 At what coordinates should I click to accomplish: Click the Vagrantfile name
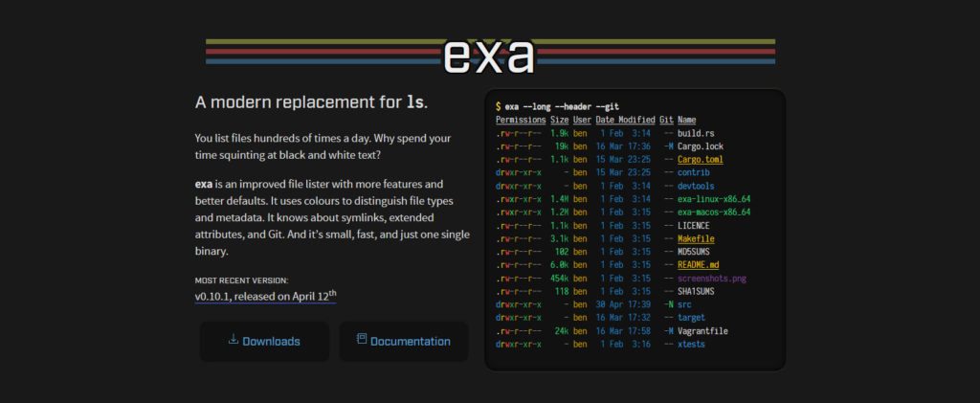click(x=703, y=331)
